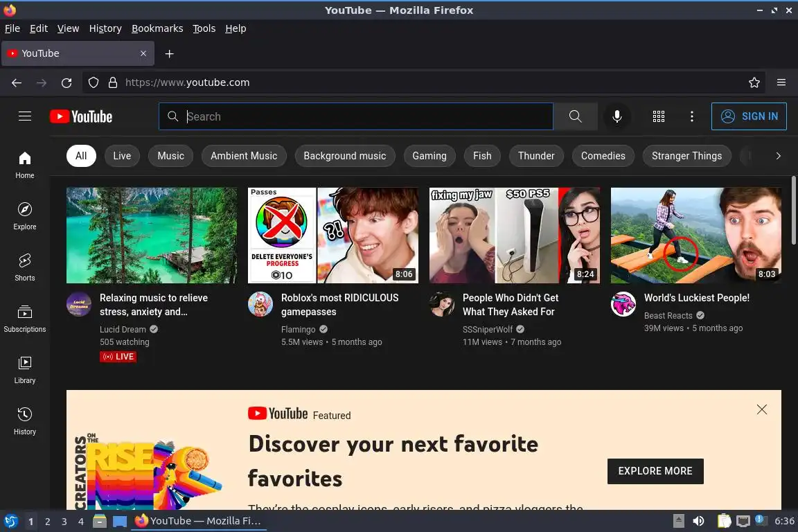Reload the current page
The width and height of the screenshot is (798, 532).
tap(66, 82)
